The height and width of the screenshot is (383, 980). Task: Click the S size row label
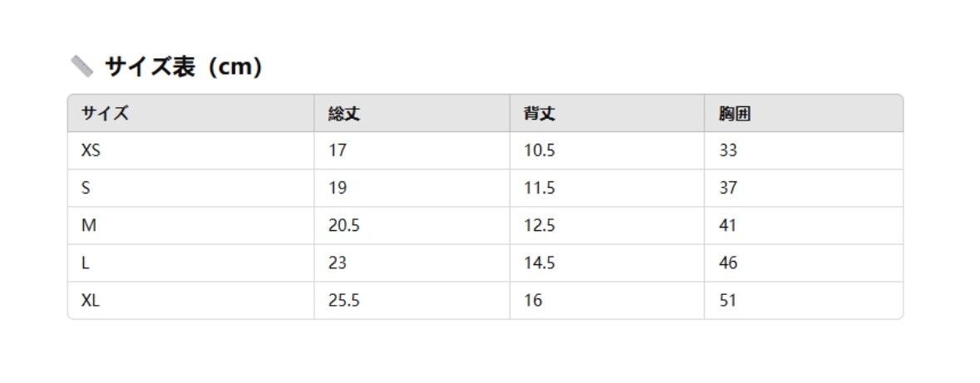pyautogui.click(x=86, y=189)
